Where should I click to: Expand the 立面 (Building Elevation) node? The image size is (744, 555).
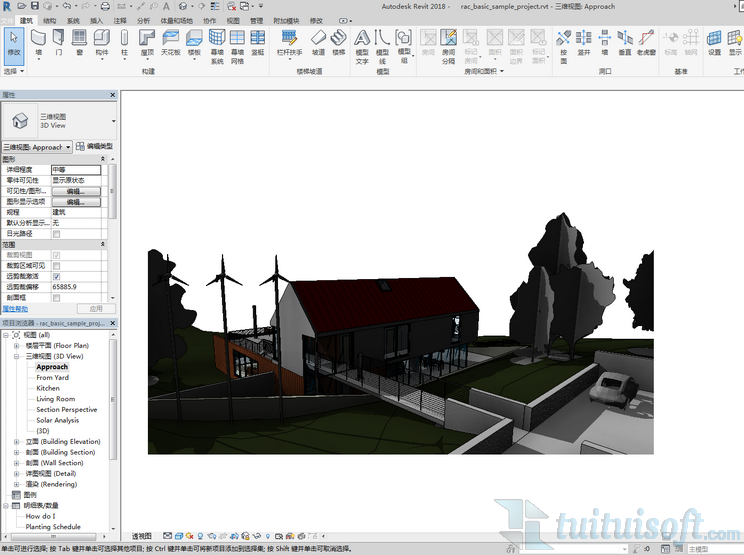[17, 441]
